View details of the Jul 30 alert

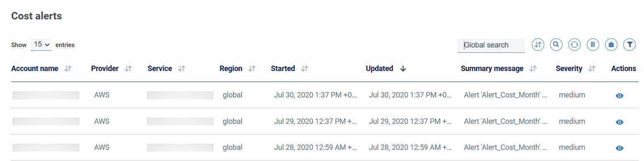[620, 96]
